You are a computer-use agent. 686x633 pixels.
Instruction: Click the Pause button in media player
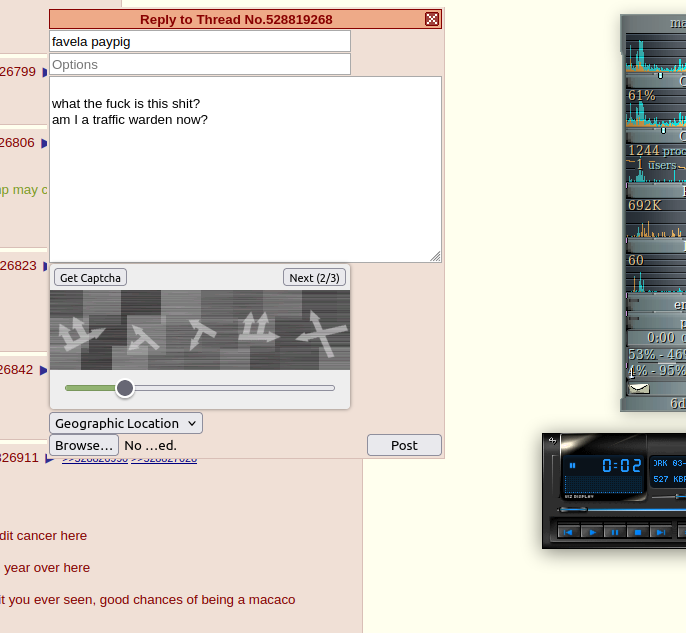(615, 532)
